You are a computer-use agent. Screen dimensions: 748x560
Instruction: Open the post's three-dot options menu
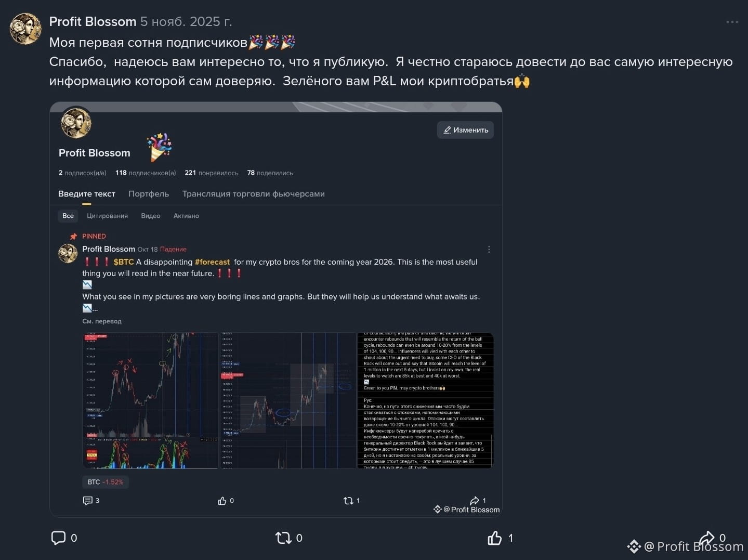[x=732, y=22]
